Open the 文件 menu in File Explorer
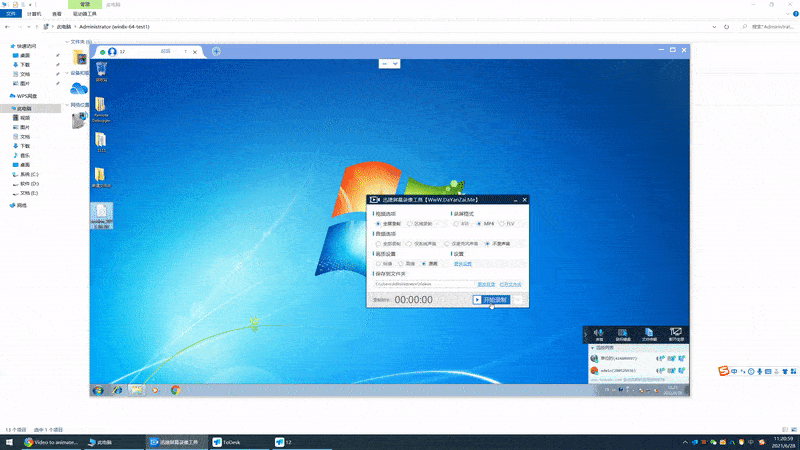Screen dimensions: 800x450 click(11, 14)
